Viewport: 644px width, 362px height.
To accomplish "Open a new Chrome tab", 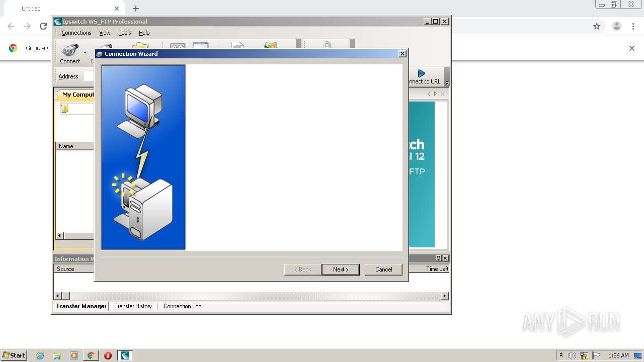I will tap(136, 9).
